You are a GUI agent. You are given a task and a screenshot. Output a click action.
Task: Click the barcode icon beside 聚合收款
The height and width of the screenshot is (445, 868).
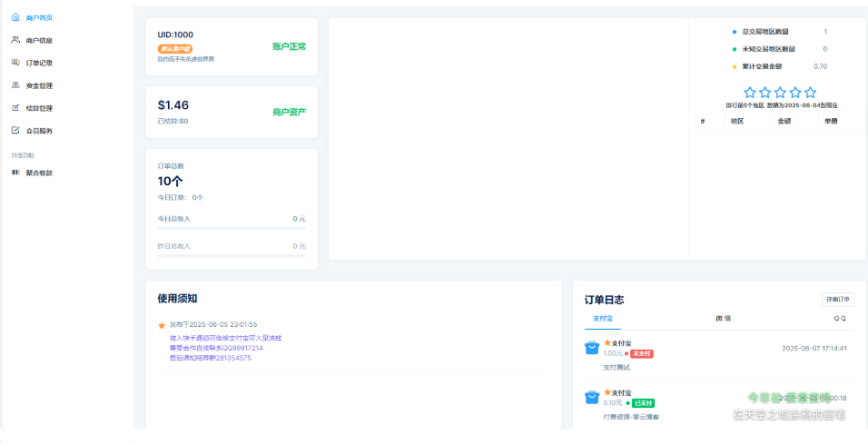click(x=15, y=173)
